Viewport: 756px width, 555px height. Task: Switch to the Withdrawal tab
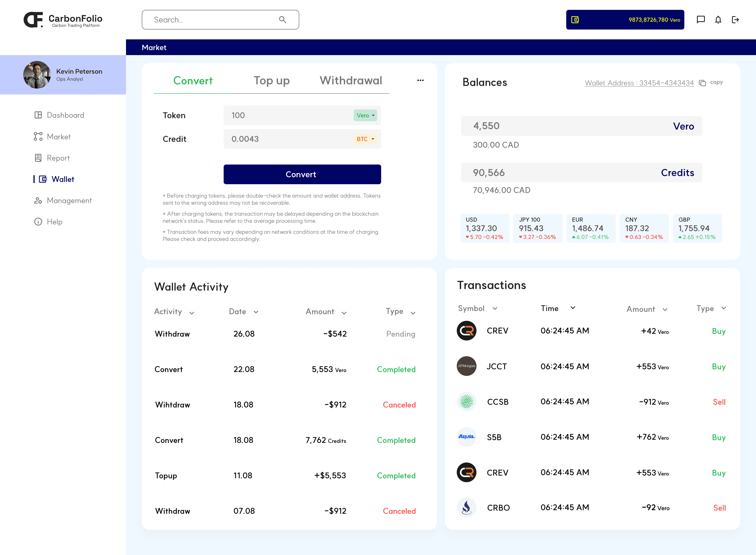[351, 81]
